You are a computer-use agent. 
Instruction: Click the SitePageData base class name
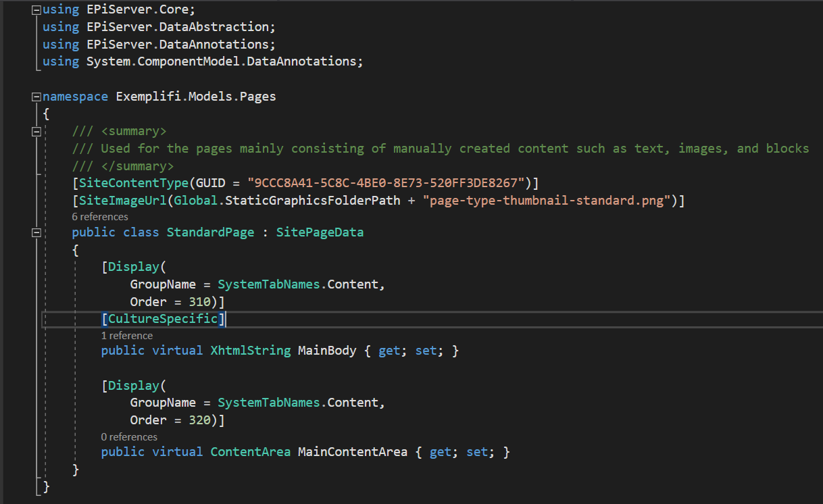point(318,232)
